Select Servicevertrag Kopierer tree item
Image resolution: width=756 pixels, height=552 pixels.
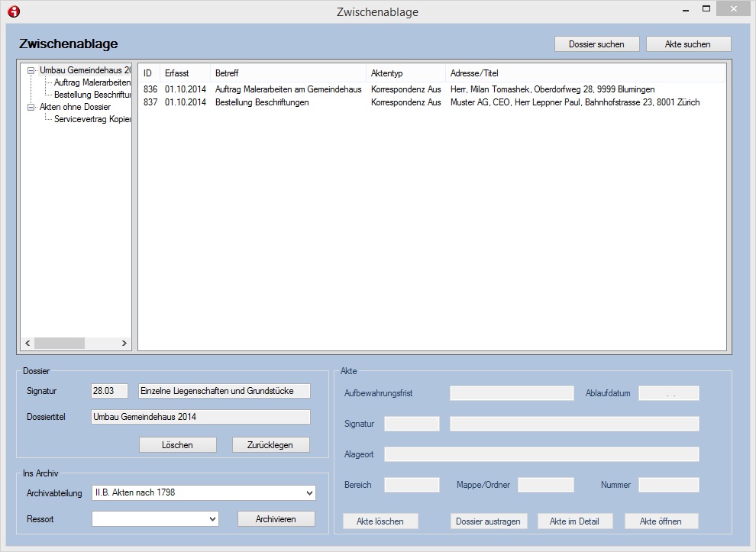tap(92, 119)
